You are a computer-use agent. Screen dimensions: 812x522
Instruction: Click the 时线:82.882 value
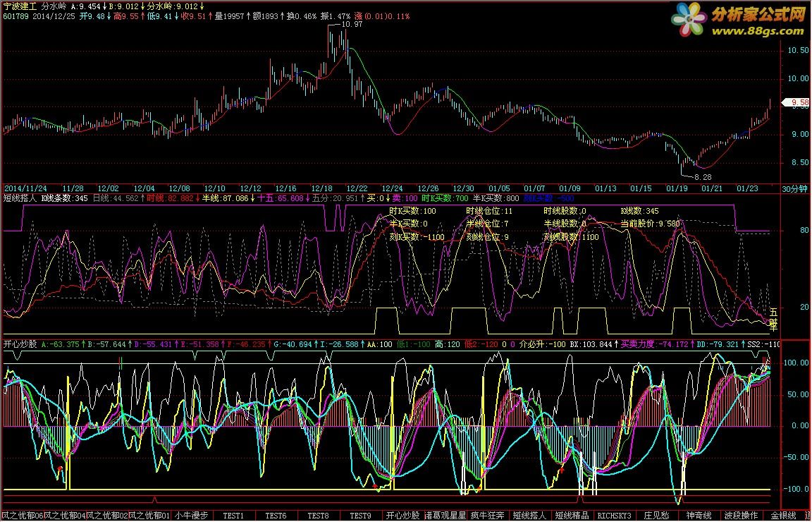[169, 198]
